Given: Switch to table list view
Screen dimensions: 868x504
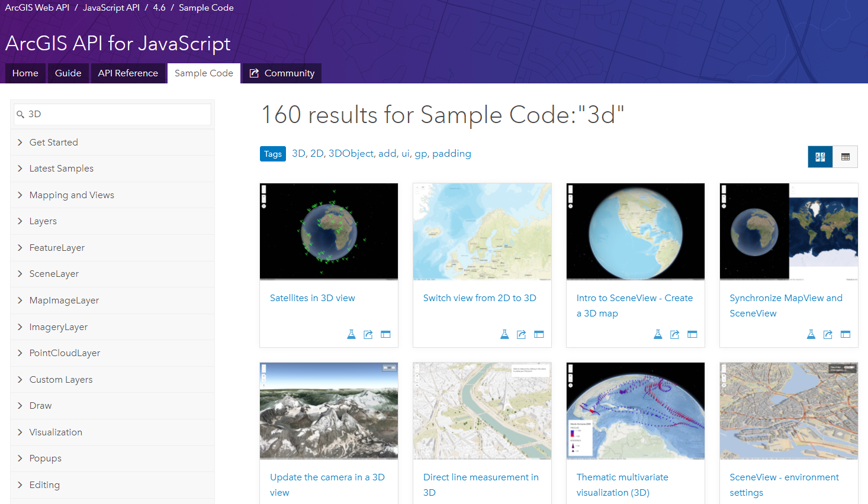Looking at the screenshot, I should [846, 157].
